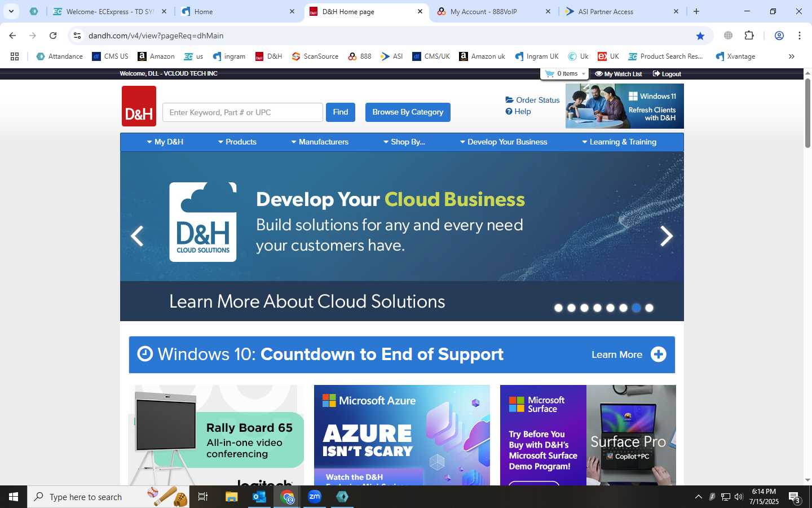Go to next carousel slide arrow

(667, 236)
